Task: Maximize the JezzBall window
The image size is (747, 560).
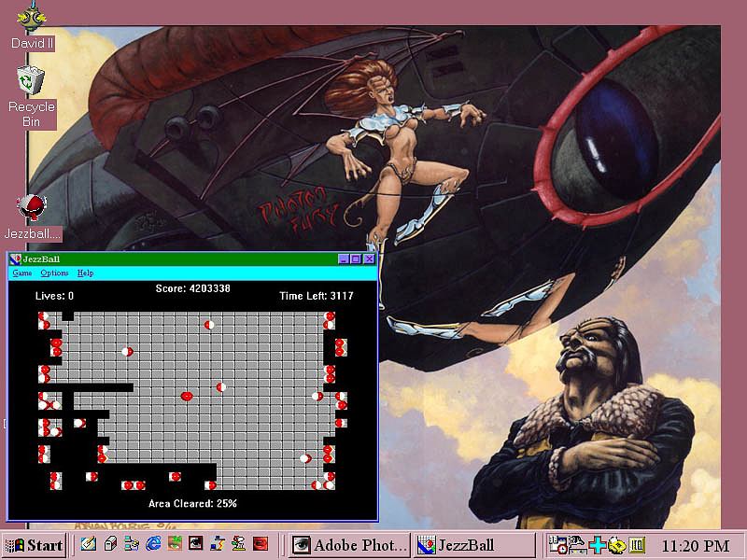Action: (x=356, y=259)
